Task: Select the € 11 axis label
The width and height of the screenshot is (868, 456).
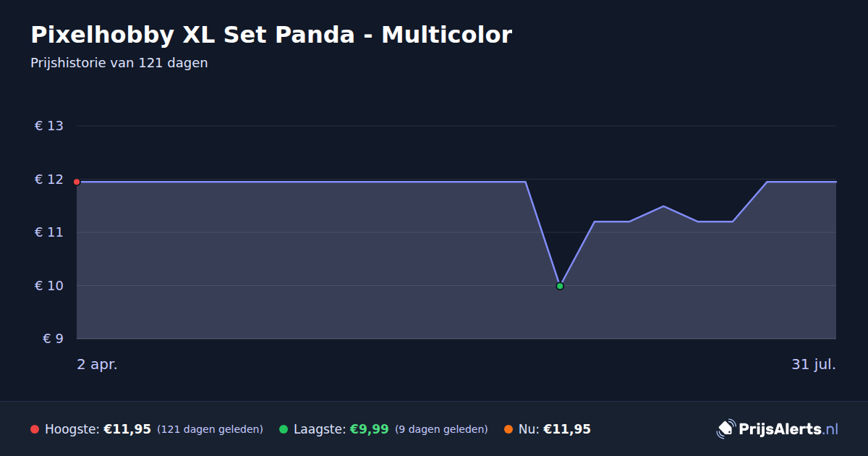Action: click(x=49, y=232)
